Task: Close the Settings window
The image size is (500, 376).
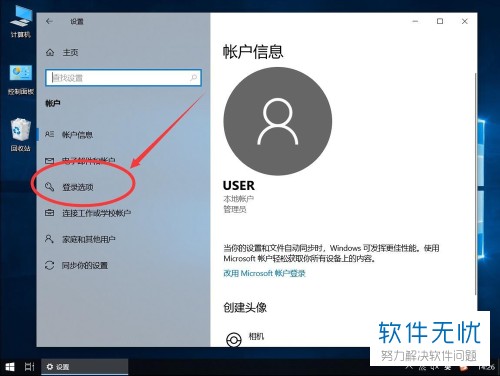Action: 465,21
